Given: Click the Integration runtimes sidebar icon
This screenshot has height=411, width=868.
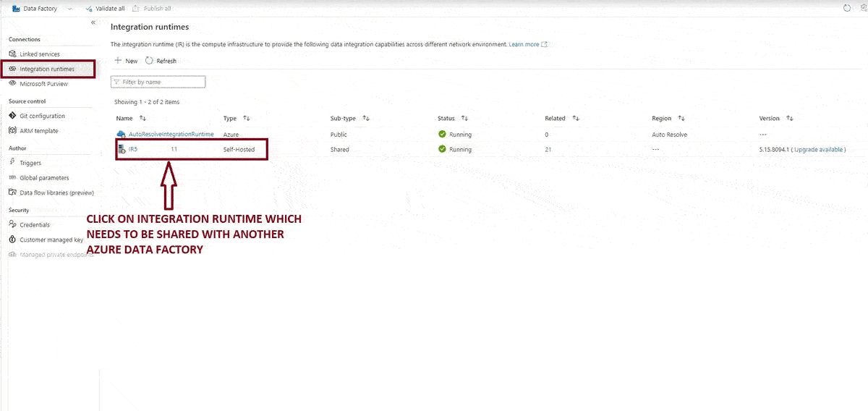Looking at the screenshot, I should click(x=12, y=69).
